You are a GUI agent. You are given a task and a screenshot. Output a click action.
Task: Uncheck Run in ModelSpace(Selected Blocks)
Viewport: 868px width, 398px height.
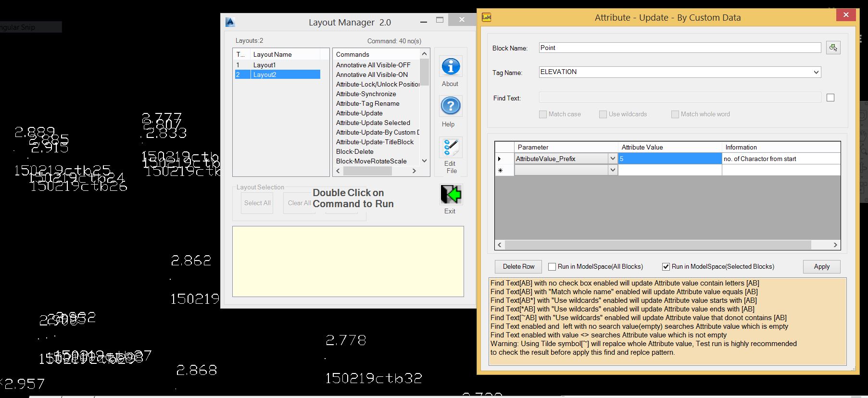(666, 266)
